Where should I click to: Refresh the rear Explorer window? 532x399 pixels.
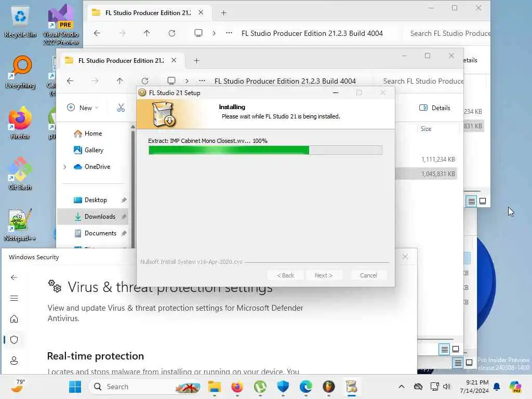pyautogui.click(x=172, y=33)
